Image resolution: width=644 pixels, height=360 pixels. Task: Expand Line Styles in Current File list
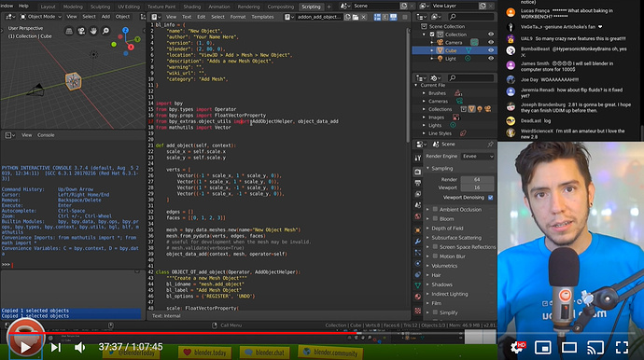coord(424,133)
